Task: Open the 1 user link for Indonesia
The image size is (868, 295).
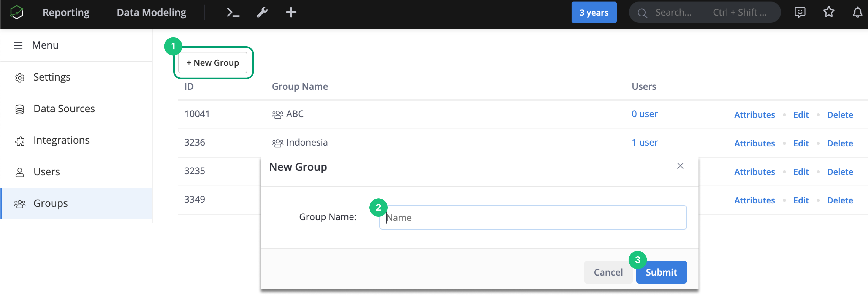Action: pos(644,143)
